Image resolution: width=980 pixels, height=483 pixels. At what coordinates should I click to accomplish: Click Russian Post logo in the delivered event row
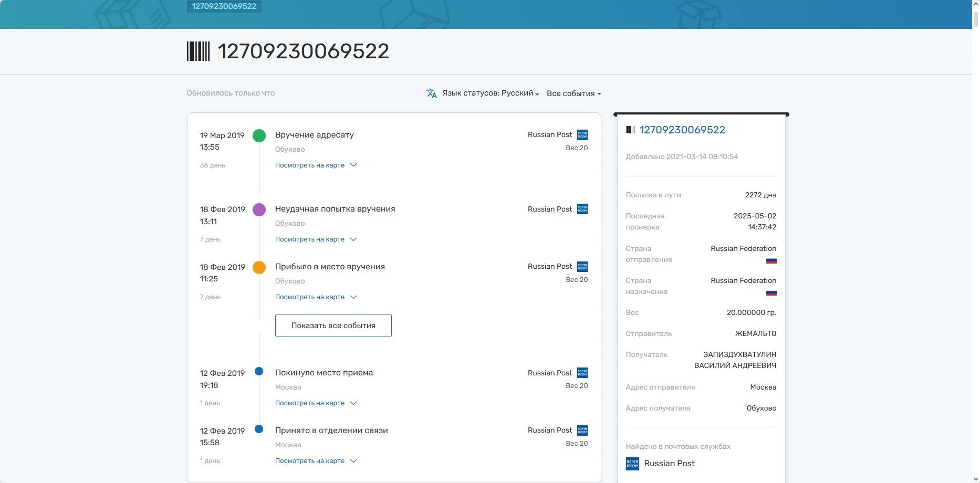click(582, 135)
